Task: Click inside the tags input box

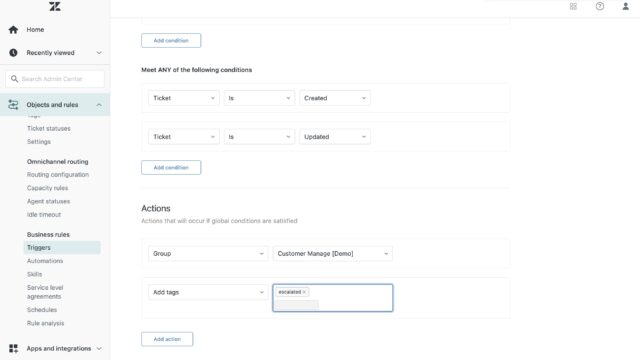Action: coord(333,298)
